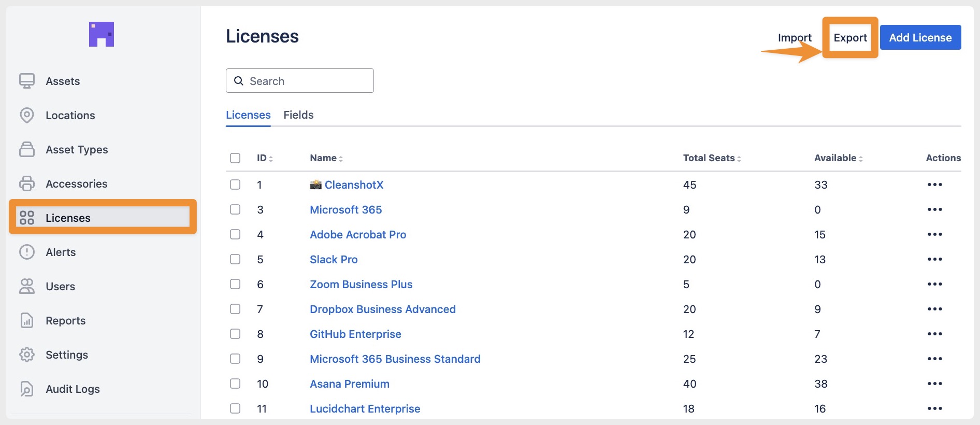
Task: Open the Asana Premium license link
Action: tap(350, 384)
